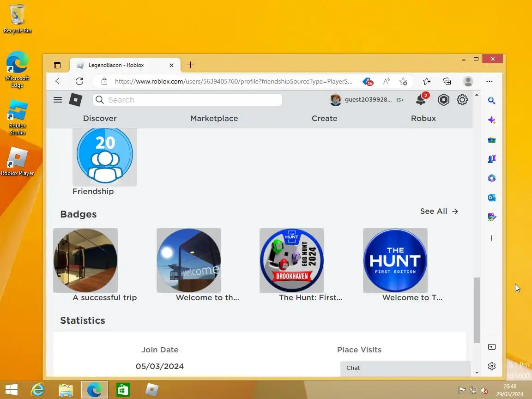Add a sidebar app with plus icon

click(492, 238)
